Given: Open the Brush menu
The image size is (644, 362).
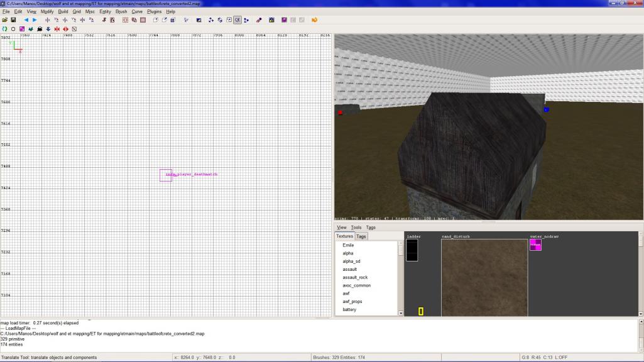Looking at the screenshot, I should (x=121, y=11).
